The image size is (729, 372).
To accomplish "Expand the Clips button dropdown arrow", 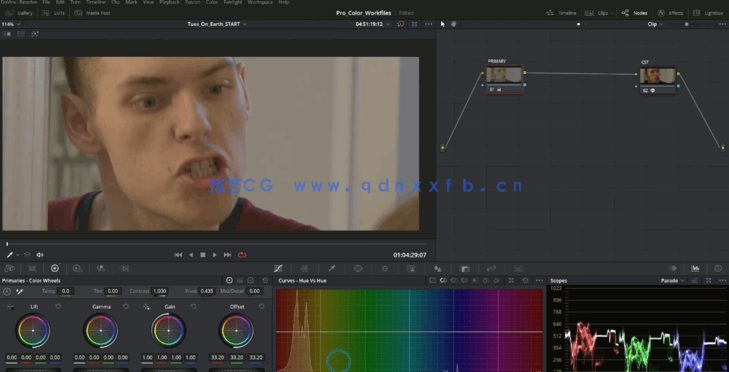I will click(x=611, y=13).
